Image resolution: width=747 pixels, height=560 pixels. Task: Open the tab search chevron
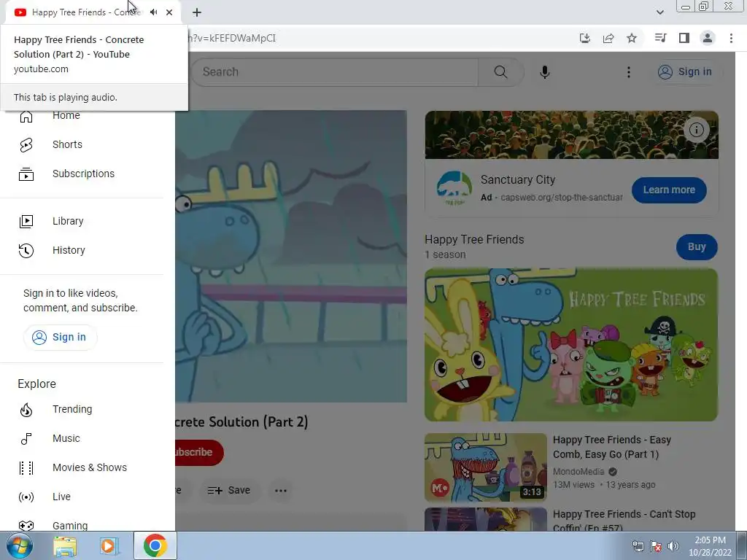coord(659,12)
